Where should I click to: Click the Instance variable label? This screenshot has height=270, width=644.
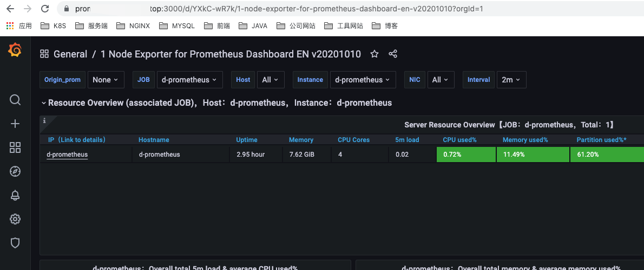point(310,80)
